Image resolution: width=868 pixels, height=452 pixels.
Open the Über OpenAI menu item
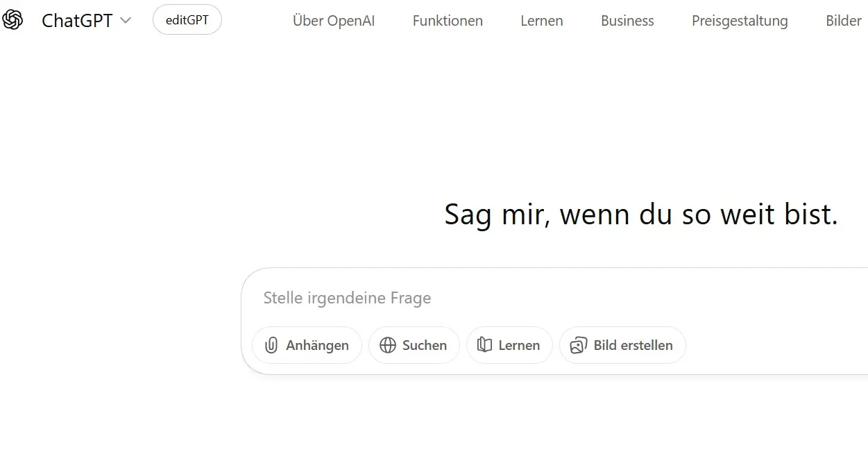coord(334,21)
